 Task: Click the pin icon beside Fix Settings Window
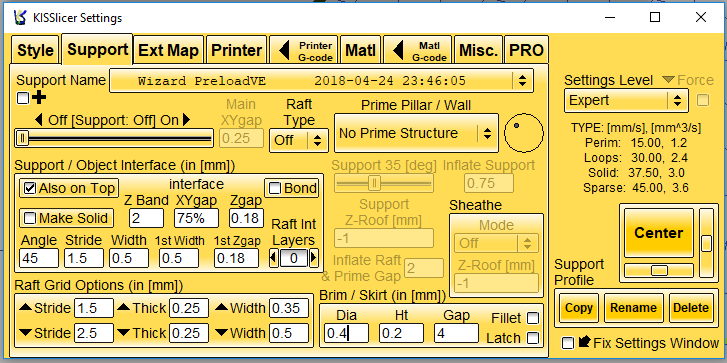click(584, 342)
